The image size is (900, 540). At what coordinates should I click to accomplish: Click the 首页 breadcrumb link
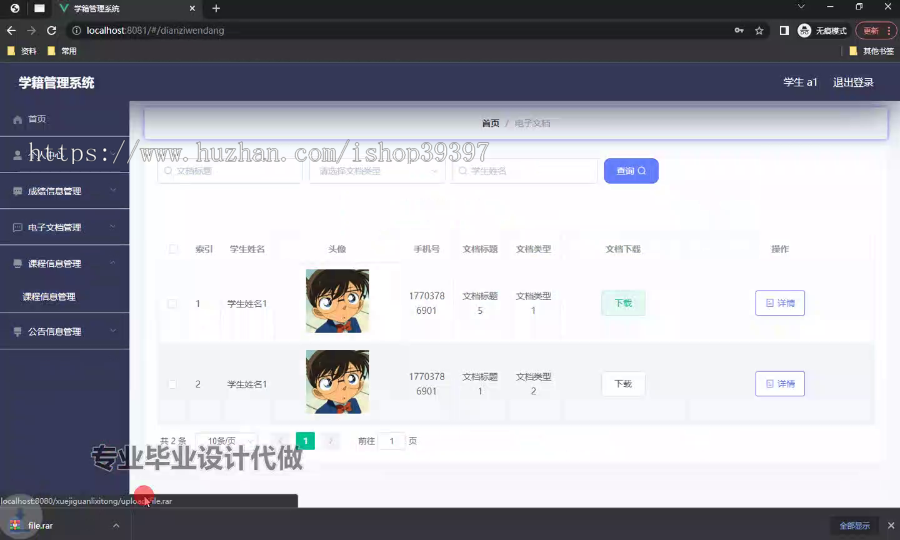click(x=490, y=123)
